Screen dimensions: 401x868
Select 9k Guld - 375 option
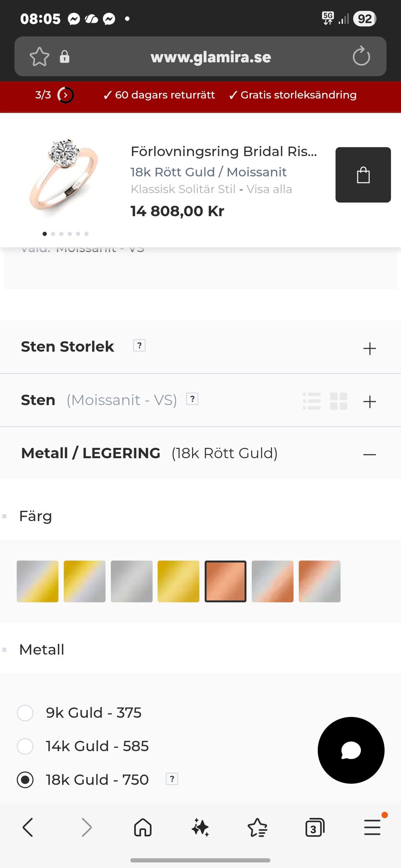(x=25, y=713)
